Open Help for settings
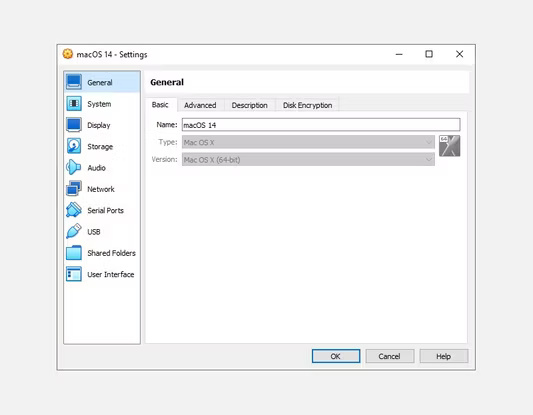533x415 pixels. coord(444,356)
